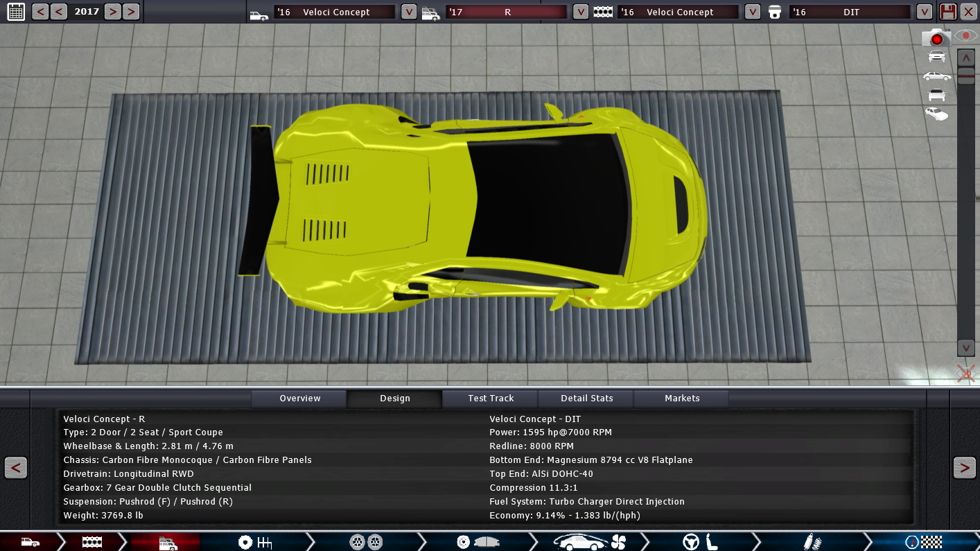Screen dimensions: 980x551
Task: Open the calendar icon in the top bar
Action: (15, 11)
